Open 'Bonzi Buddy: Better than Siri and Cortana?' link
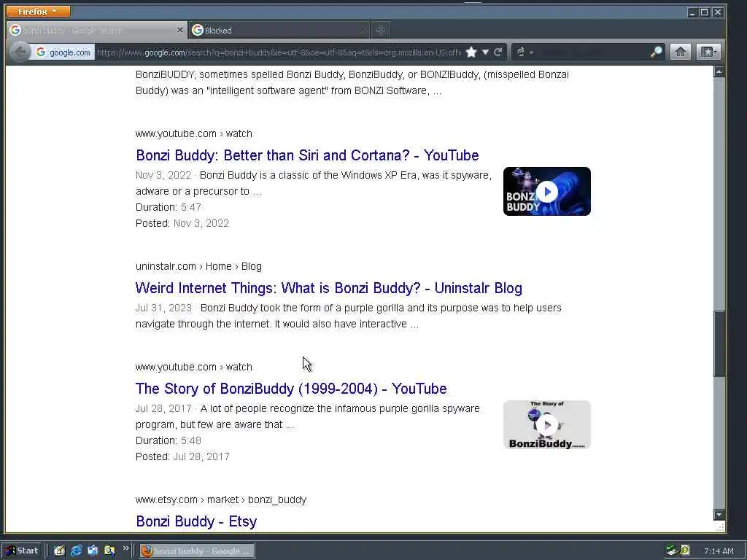Image resolution: width=747 pixels, height=560 pixels. click(307, 155)
